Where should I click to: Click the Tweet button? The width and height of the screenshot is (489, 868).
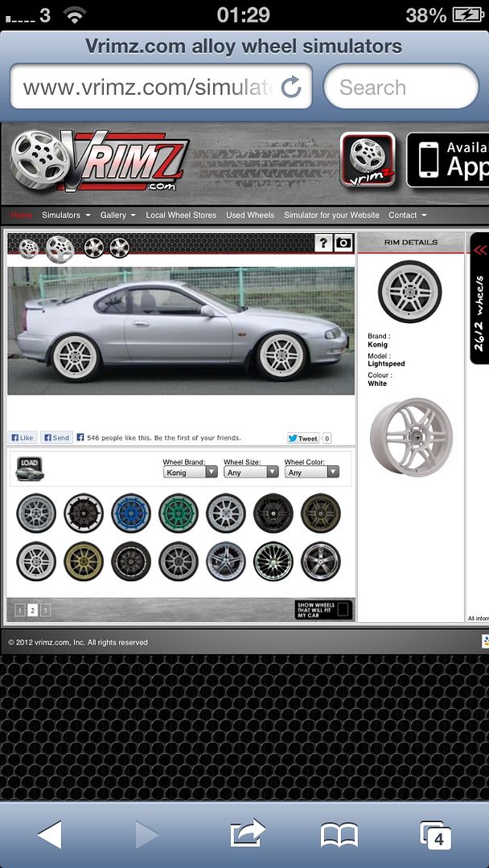pos(303,439)
